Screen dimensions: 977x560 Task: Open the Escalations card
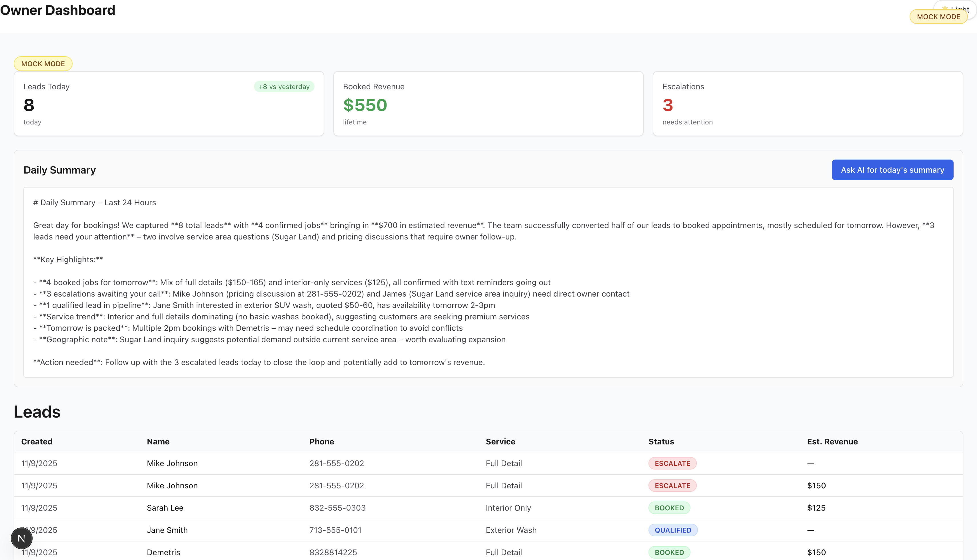click(x=807, y=104)
